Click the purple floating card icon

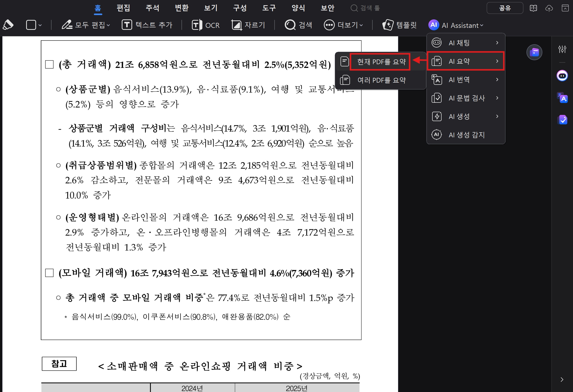pos(534,52)
